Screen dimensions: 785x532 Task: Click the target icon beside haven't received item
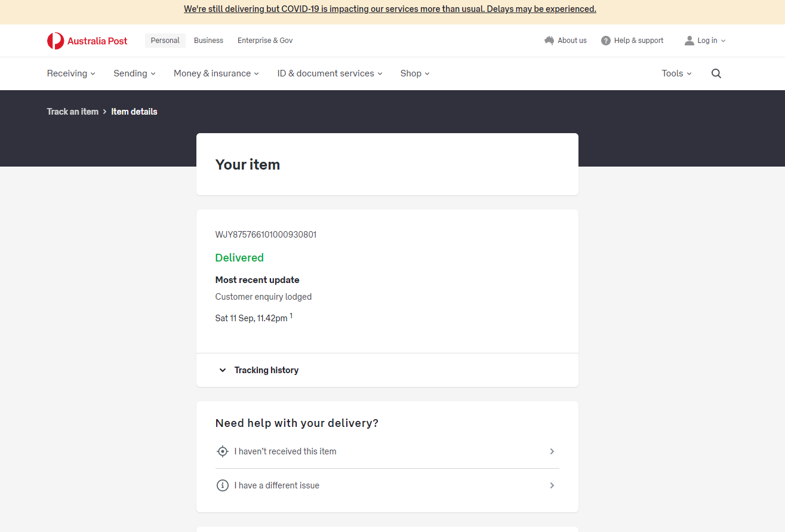click(222, 451)
